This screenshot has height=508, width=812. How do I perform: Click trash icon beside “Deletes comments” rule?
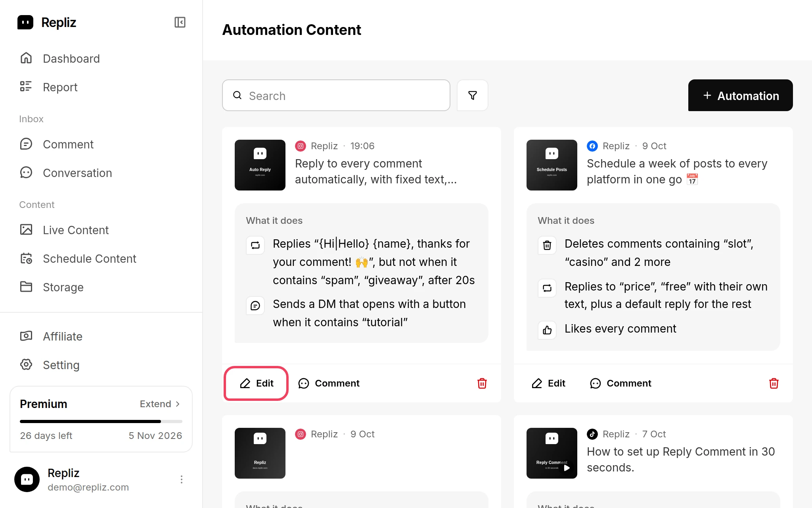[547, 245]
